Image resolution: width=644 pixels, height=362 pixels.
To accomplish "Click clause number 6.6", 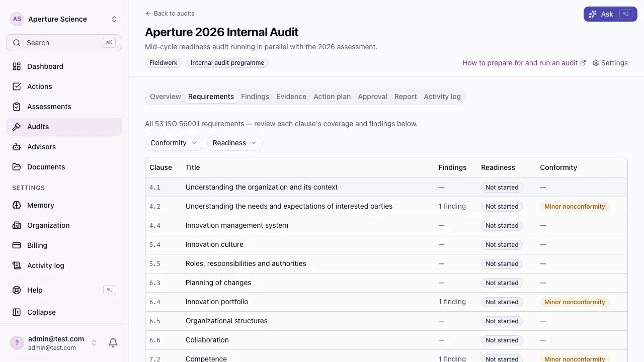I will click(x=155, y=340).
